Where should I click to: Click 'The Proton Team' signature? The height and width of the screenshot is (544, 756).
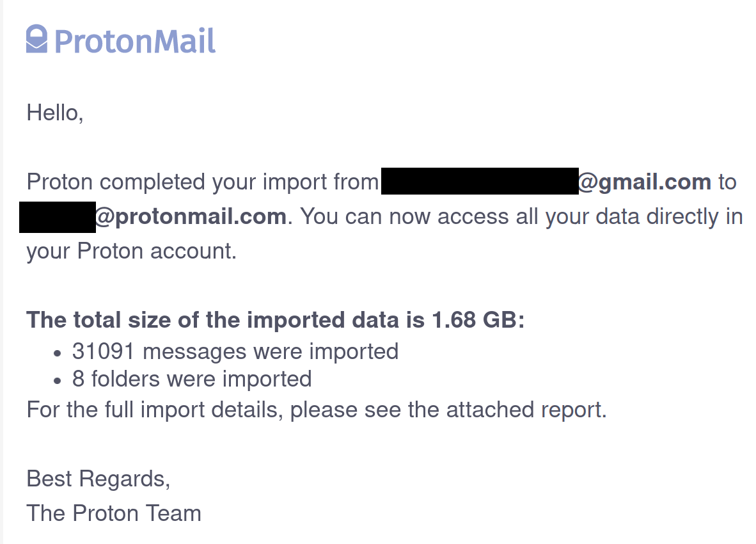tap(114, 513)
